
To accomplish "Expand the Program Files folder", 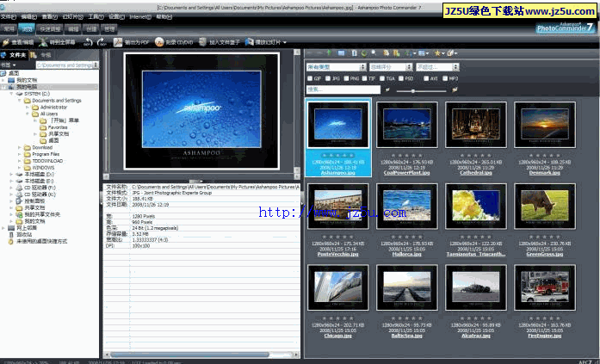I will coord(20,154).
